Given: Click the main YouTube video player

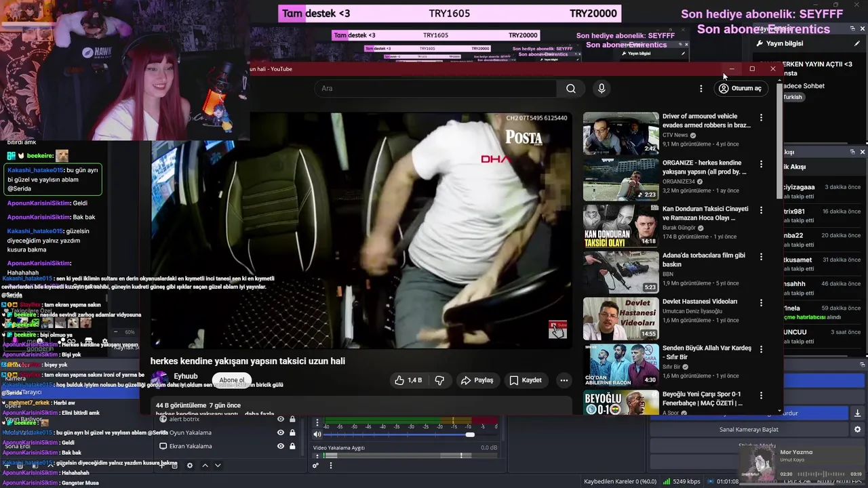Looking at the screenshot, I should pos(361,230).
